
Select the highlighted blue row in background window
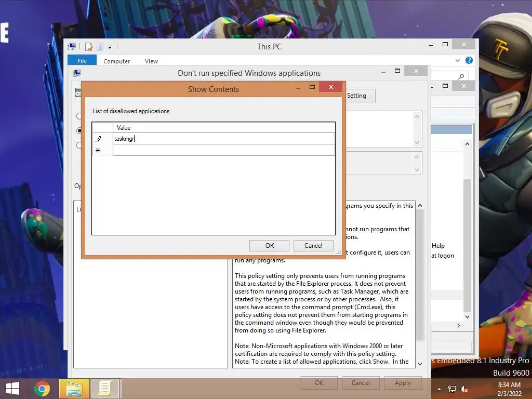coord(451,129)
